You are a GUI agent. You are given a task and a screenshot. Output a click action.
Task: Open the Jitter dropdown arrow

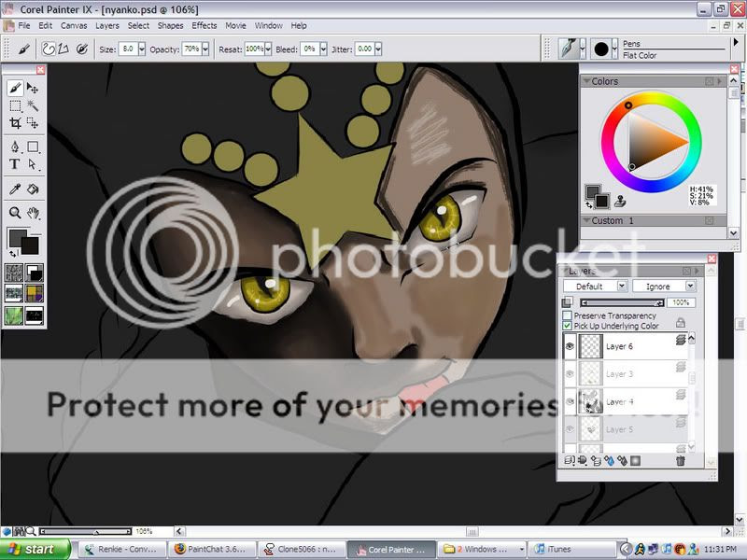(378, 49)
